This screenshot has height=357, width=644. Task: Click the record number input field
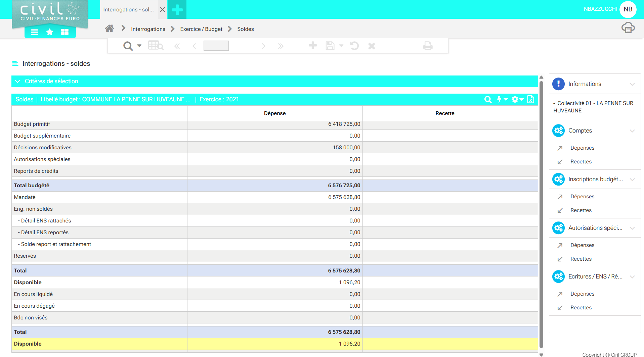(216, 46)
